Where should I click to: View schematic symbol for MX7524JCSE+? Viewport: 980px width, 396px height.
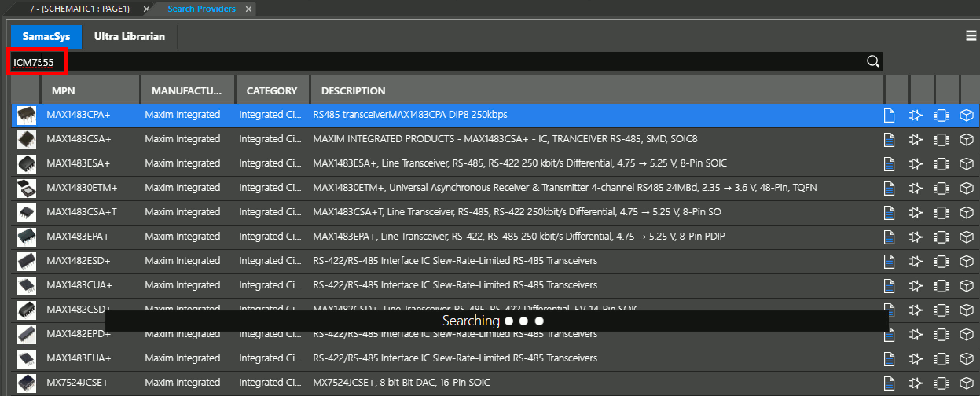(916, 383)
